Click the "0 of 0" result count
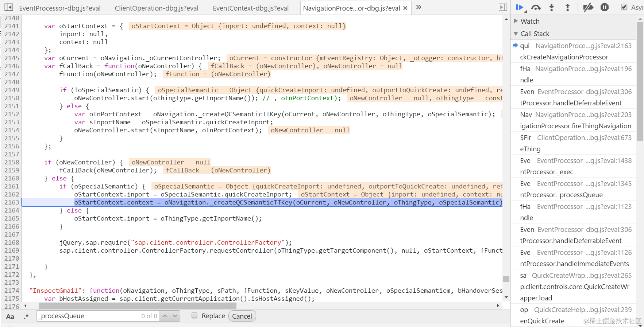 click(x=149, y=316)
